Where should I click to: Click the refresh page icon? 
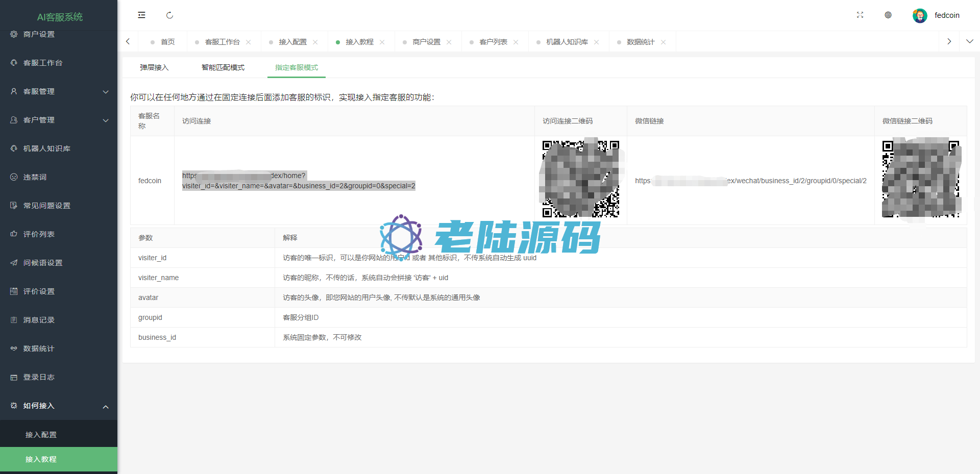(169, 15)
